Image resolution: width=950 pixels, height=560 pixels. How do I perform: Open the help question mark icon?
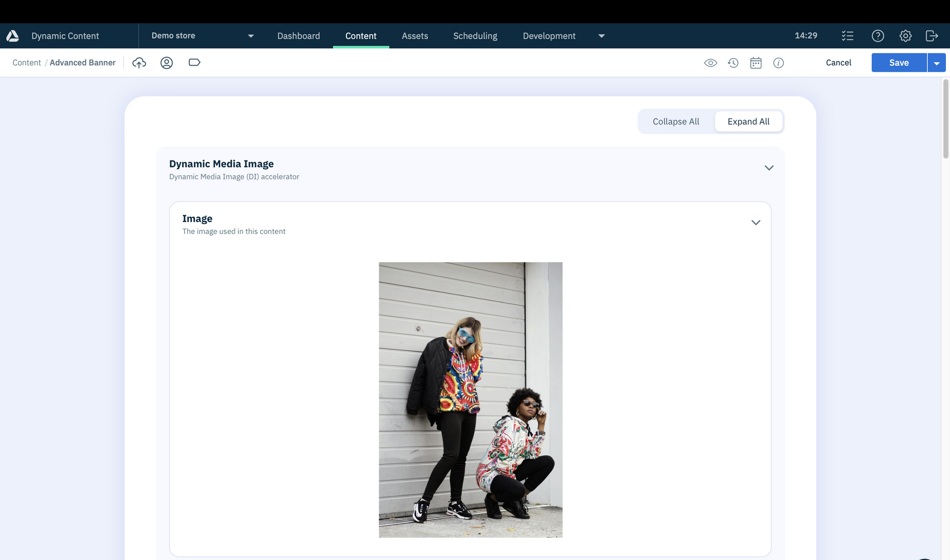878,36
